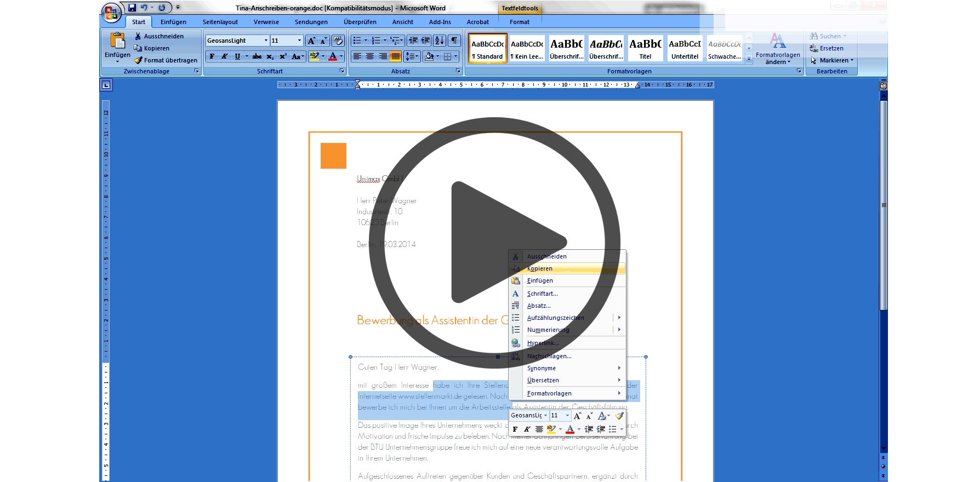Open the GeosansLight font name dropdown
Screen dimensions: 980x482
coord(266,41)
